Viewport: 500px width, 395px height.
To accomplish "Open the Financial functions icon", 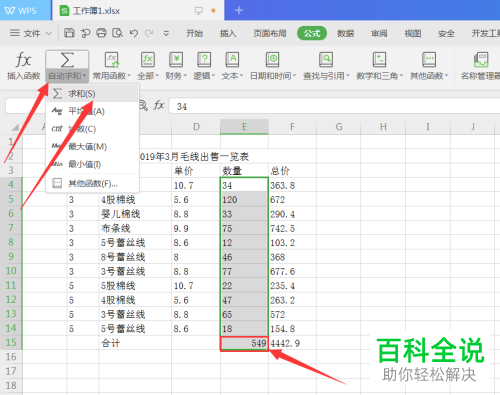I will point(176,60).
